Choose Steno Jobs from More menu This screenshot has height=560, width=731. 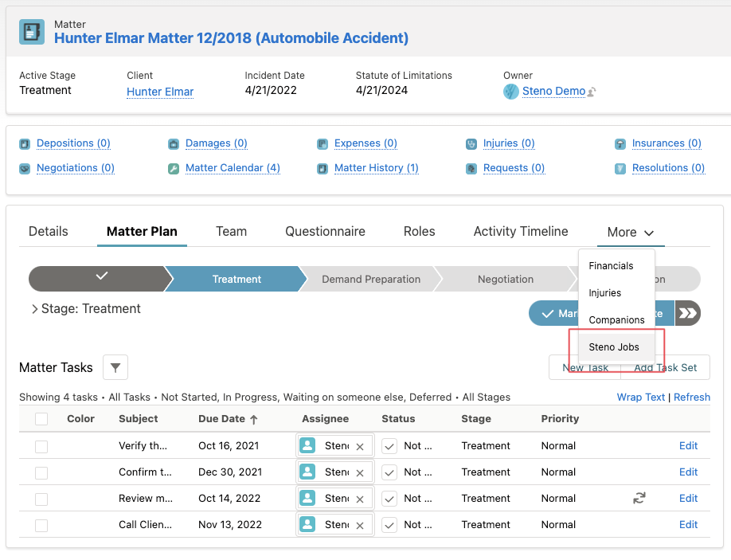coord(616,347)
